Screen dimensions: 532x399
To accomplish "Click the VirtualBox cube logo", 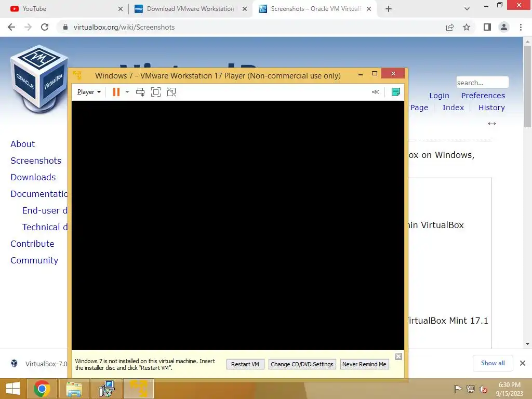I will tap(39, 79).
